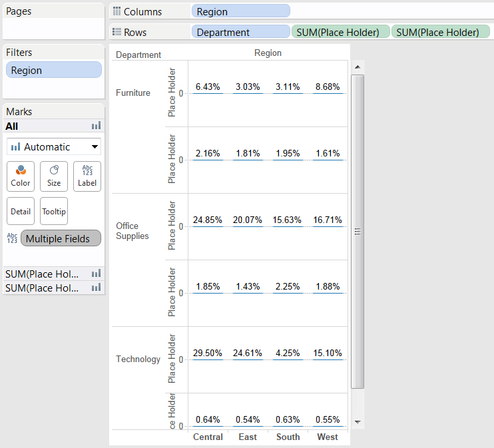The height and width of the screenshot is (448, 494).
Task: Click the 20.07% mark label
Action: [x=248, y=220]
